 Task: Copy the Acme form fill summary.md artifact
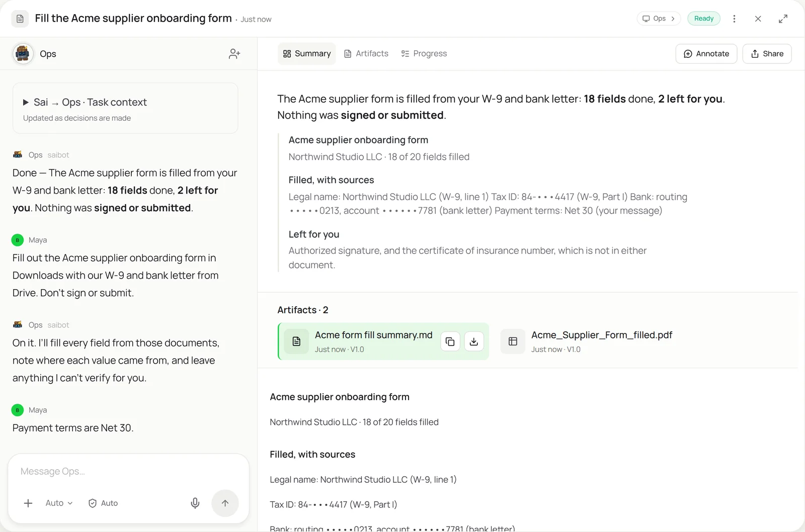(450, 341)
